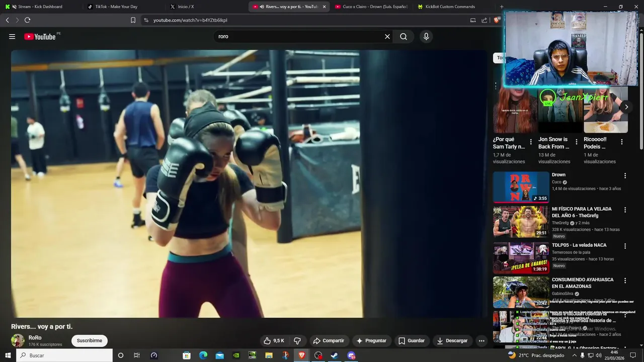The image size is (644, 362).
Task: Show hidden system tray icons
Action: pos(575,355)
